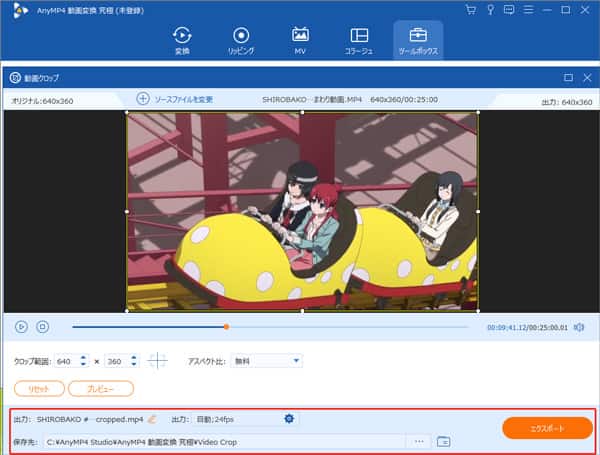600x455 pixels.
Task: Click the plus icon to change source file
Action: (x=143, y=99)
